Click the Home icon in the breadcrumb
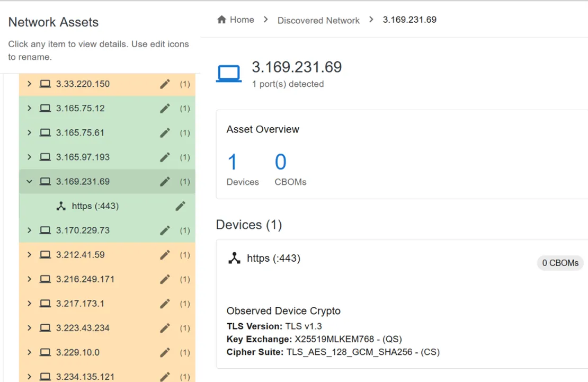Screen dimensions: 588x382 tap(222, 20)
